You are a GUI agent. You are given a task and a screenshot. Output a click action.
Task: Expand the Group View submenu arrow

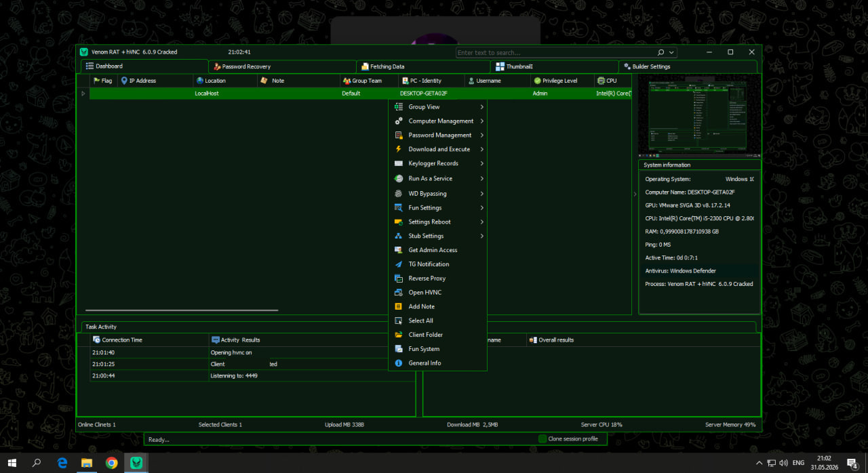click(x=481, y=107)
